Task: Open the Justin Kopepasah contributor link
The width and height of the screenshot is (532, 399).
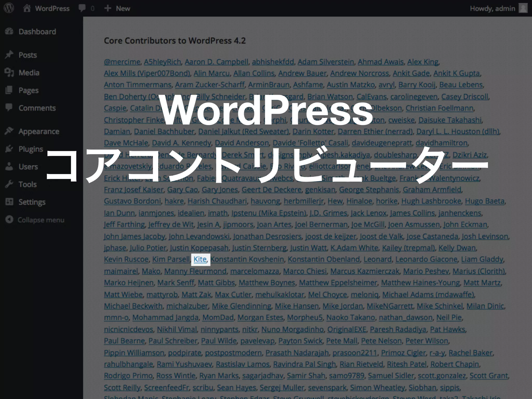Action: click(199, 248)
